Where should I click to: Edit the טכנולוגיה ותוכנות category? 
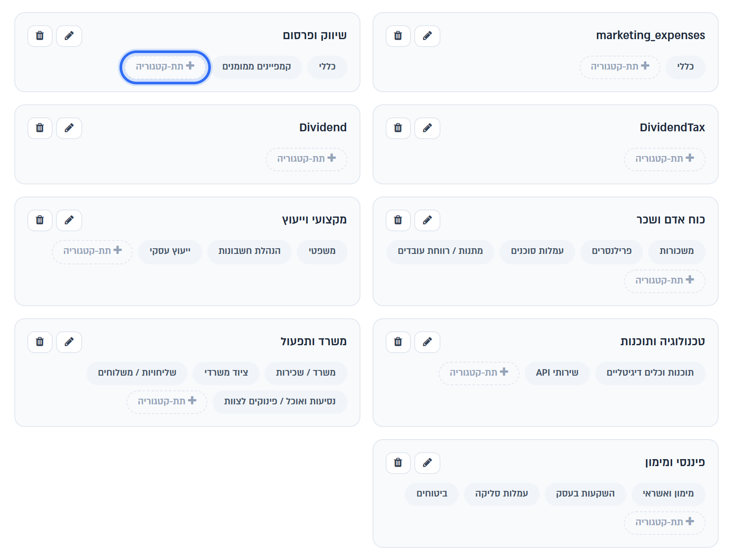click(427, 342)
